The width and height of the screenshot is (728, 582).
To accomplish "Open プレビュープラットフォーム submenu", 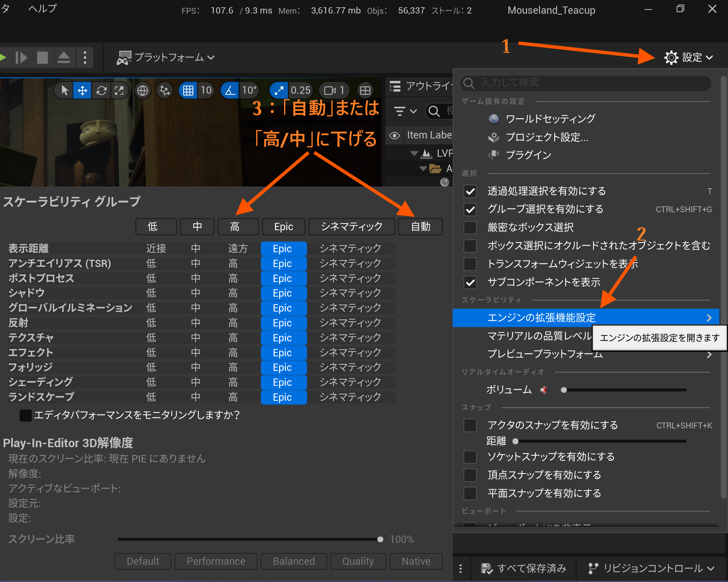I will coord(586,354).
